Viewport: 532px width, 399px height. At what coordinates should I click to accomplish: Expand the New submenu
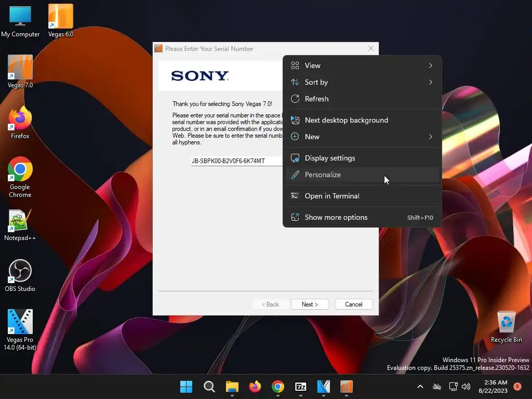pyautogui.click(x=362, y=137)
